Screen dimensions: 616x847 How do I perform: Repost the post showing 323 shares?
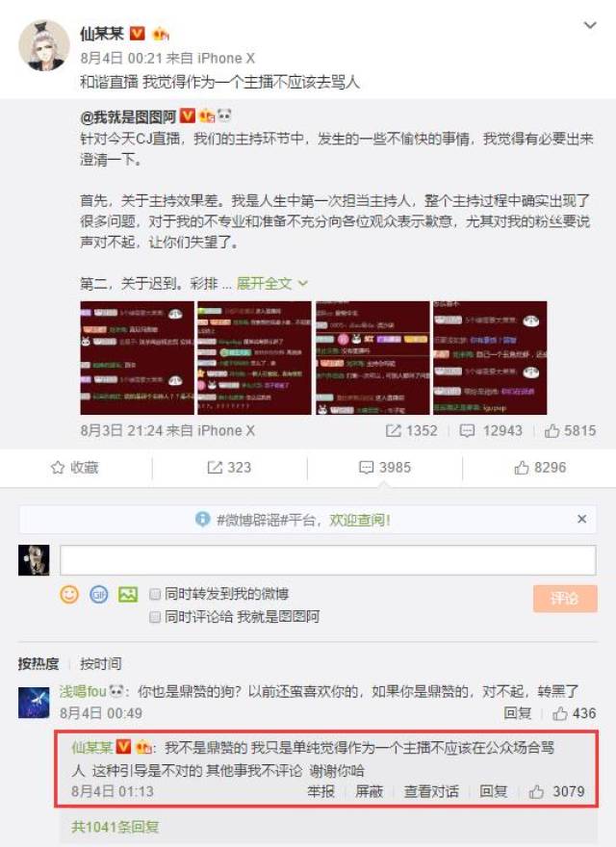tap(229, 468)
